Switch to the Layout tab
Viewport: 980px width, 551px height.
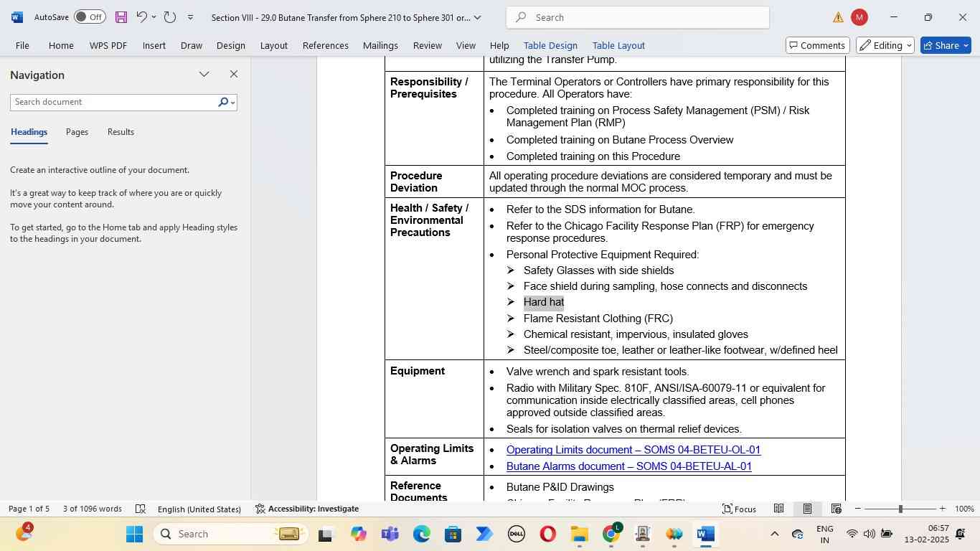(x=274, y=45)
